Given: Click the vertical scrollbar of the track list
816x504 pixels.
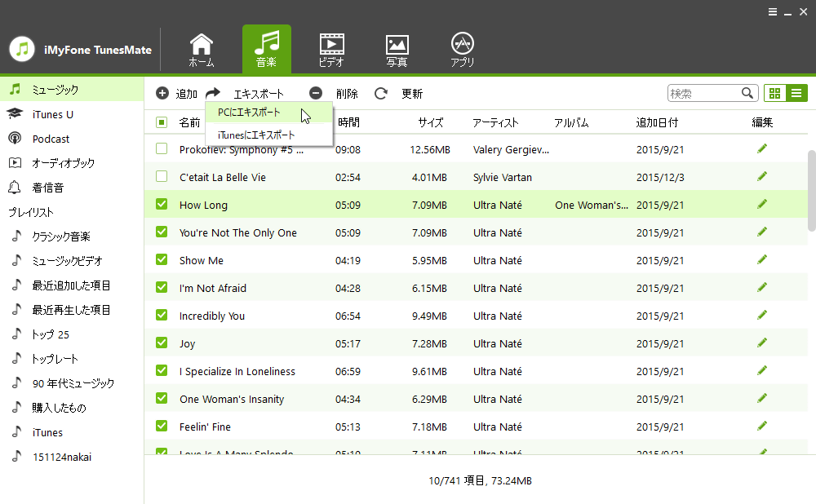Looking at the screenshot, I should point(811,190).
